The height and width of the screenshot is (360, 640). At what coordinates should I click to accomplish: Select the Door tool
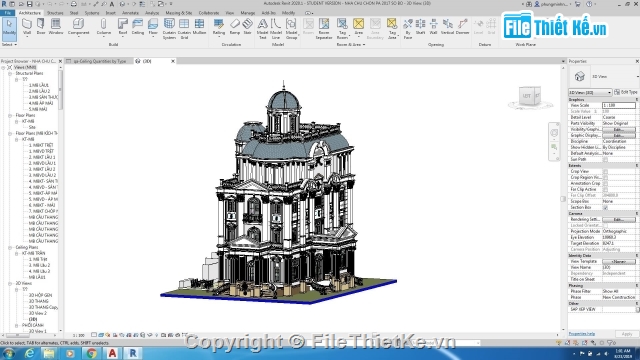(41, 27)
